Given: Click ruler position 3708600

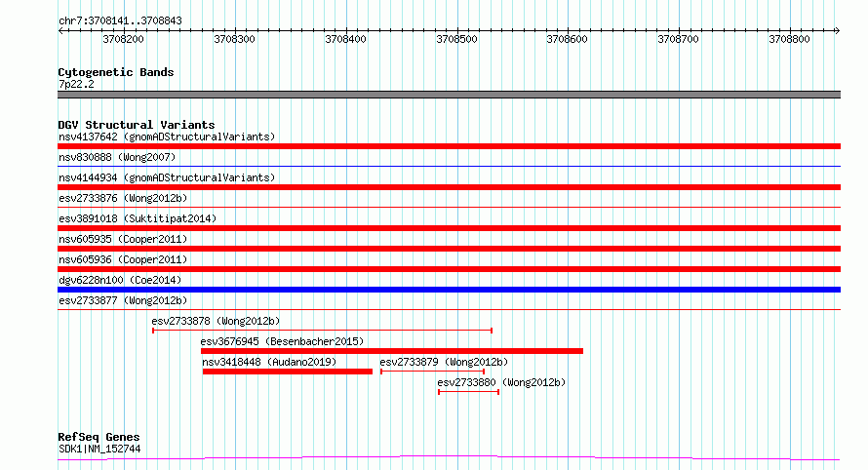Looking at the screenshot, I should point(567,39).
